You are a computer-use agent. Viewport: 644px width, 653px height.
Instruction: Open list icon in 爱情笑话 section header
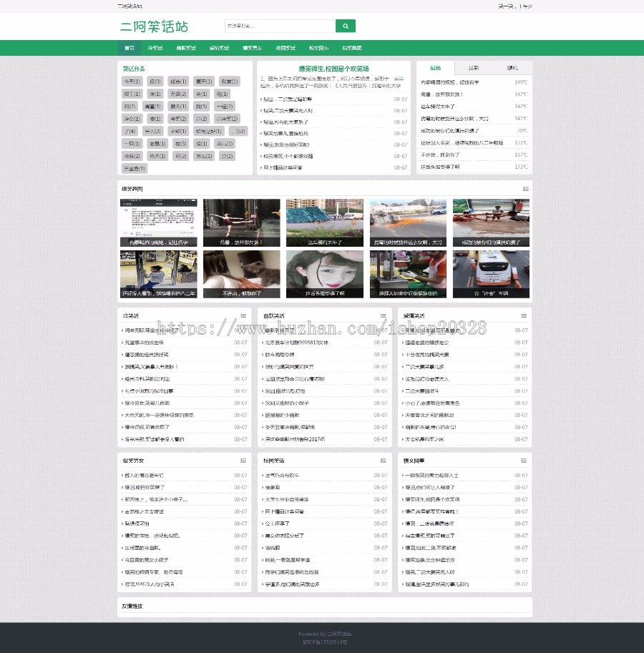pos(524,316)
